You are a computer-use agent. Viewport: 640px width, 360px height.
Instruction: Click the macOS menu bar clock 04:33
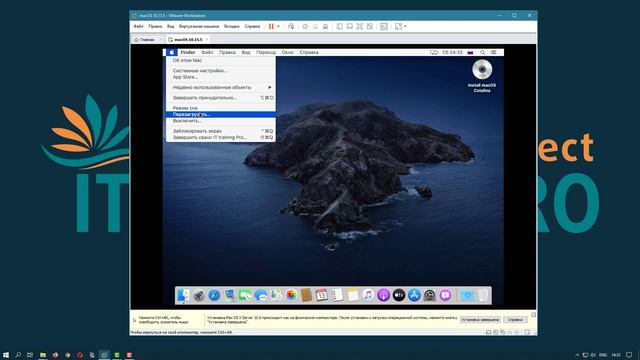[452, 52]
